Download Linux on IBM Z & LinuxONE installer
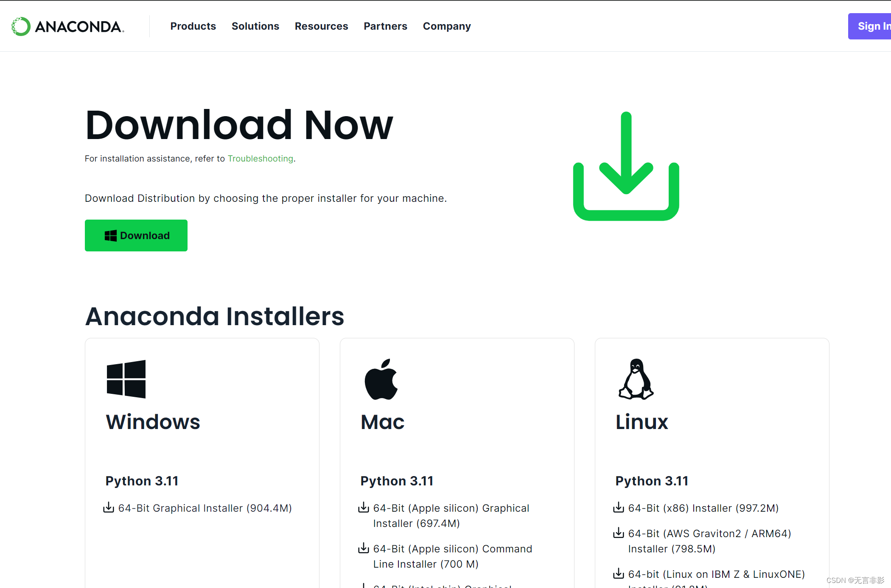Image resolution: width=891 pixels, height=588 pixels. tap(716, 574)
